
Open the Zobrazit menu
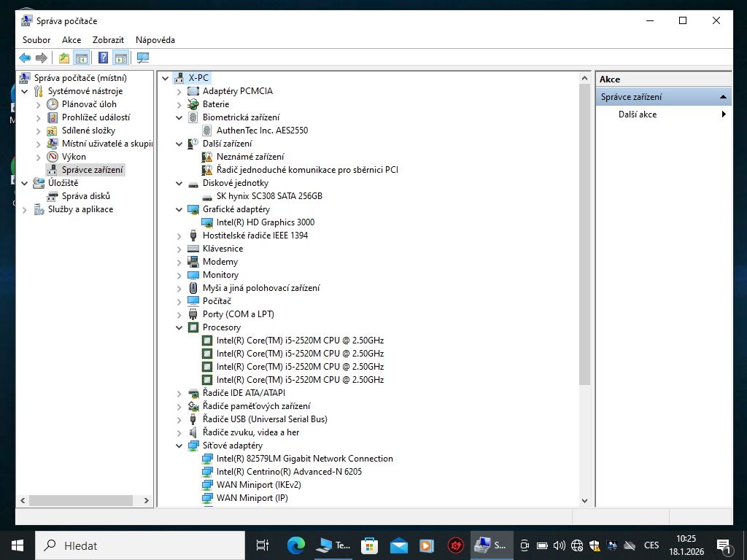click(108, 40)
